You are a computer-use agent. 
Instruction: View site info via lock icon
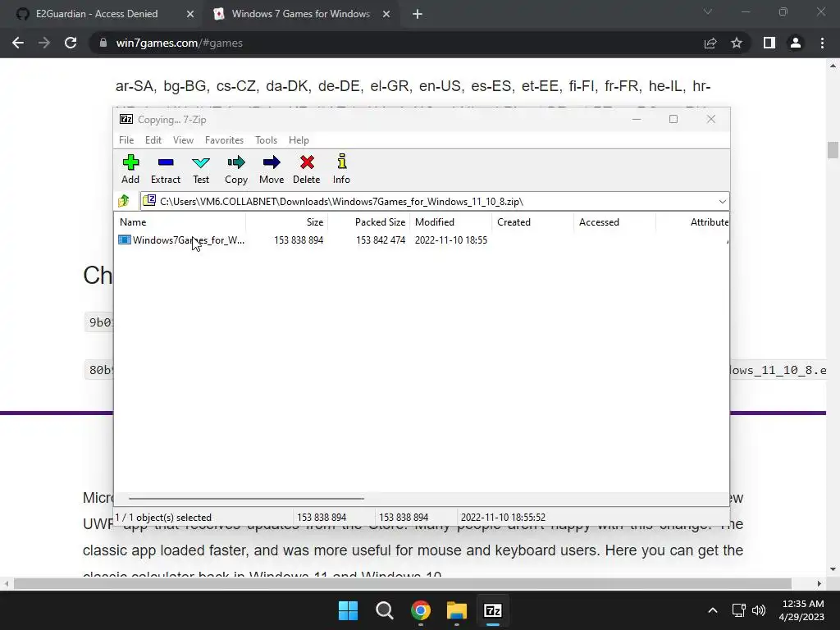click(x=103, y=43)
